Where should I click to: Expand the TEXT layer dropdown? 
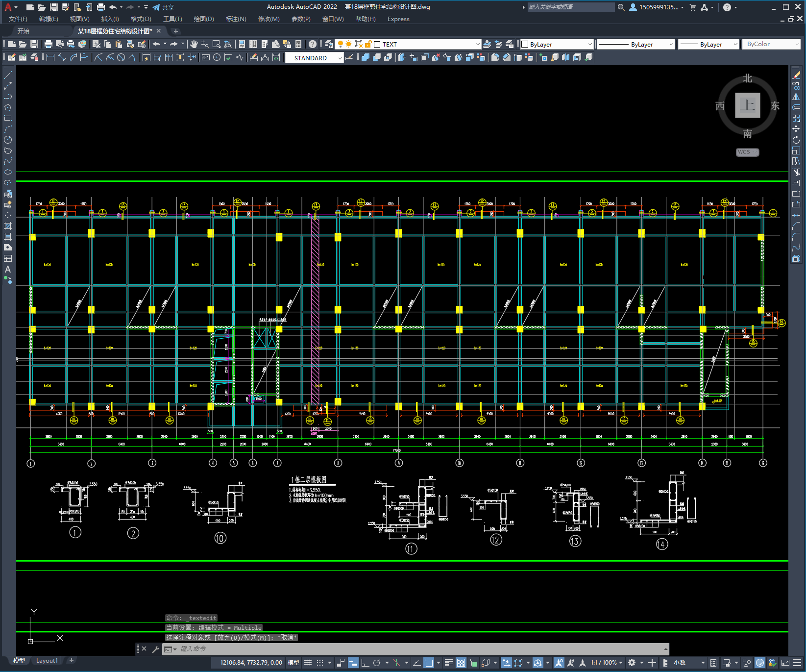[x=477, y=44]
